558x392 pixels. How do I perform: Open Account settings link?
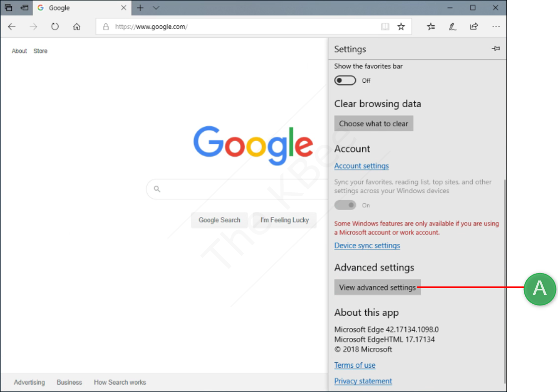pyautogui.click(x=361, y=166)
